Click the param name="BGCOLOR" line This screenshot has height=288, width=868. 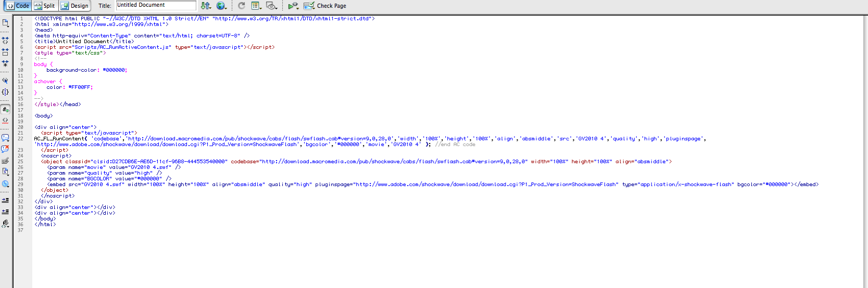coord(109,179)
